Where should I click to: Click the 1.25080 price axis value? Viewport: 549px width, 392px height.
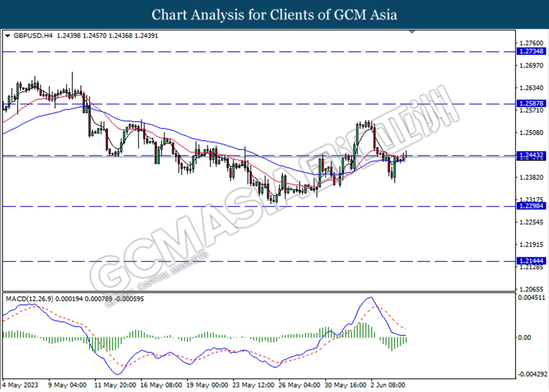coord(531,133)
